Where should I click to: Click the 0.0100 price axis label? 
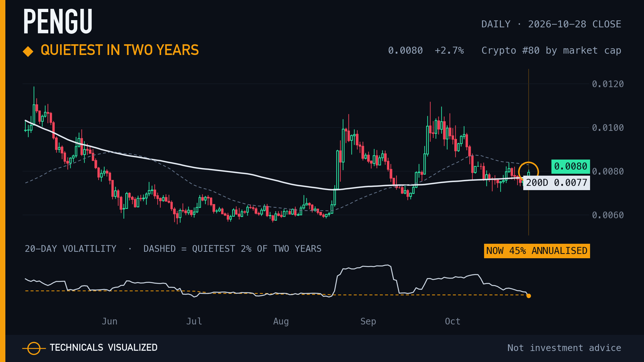pos(608,128)
